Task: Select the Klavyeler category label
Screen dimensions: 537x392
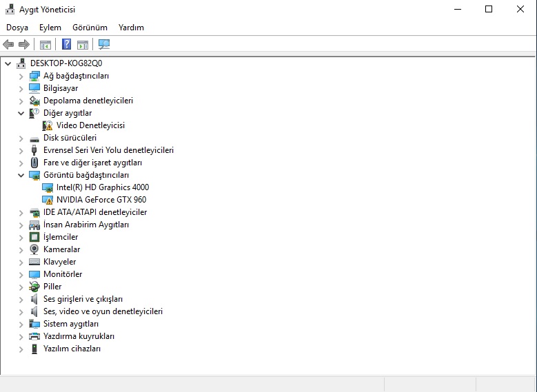Action: point(59,262)
